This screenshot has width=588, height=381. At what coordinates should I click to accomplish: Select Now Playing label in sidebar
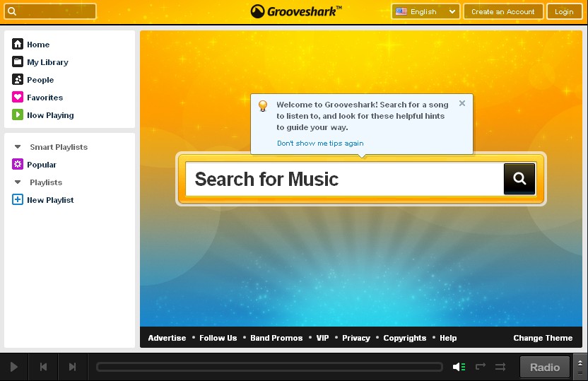(x=50, y=115)
